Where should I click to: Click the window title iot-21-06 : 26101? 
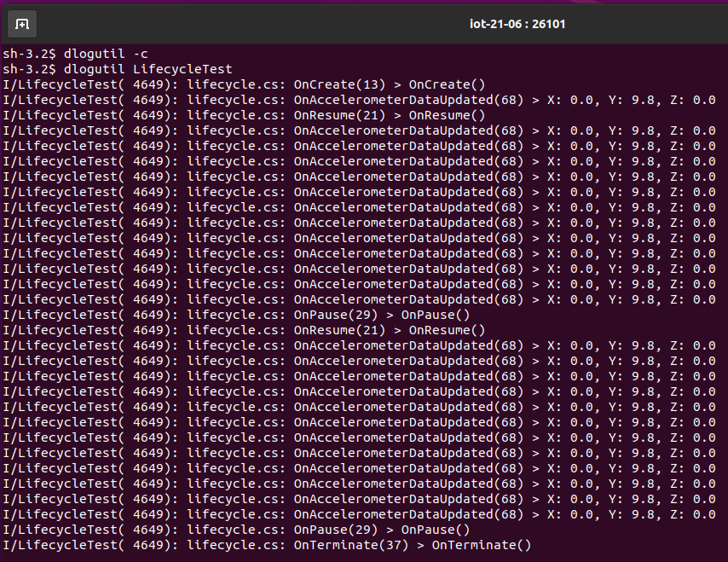coord(517,24)
